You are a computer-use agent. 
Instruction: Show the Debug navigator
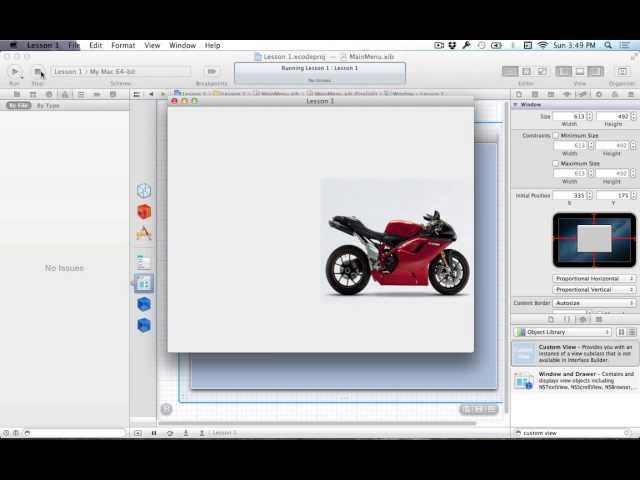(x=81, y=94)
